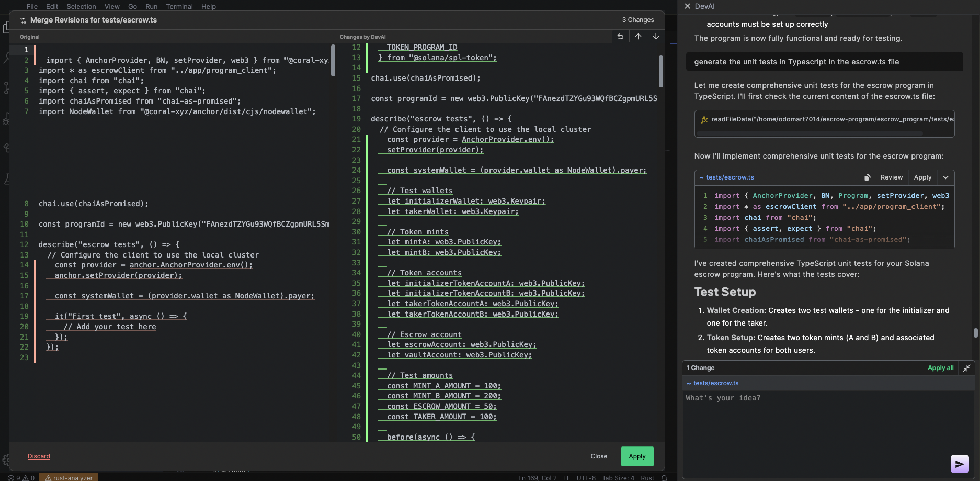Open the Manage gear icon at bottom left

point(5,460)
